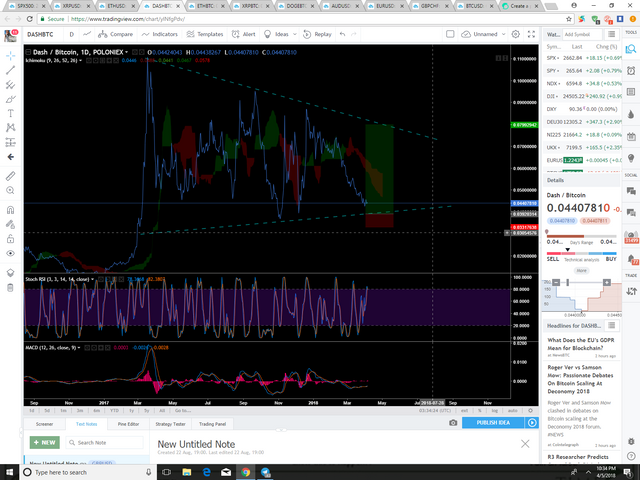Select the zoom in tool

(11, 190)
